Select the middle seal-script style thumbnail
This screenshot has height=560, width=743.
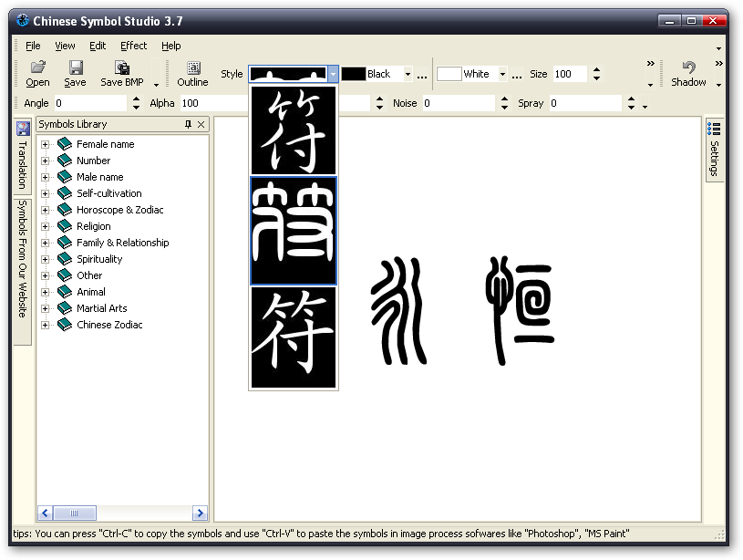294,231
